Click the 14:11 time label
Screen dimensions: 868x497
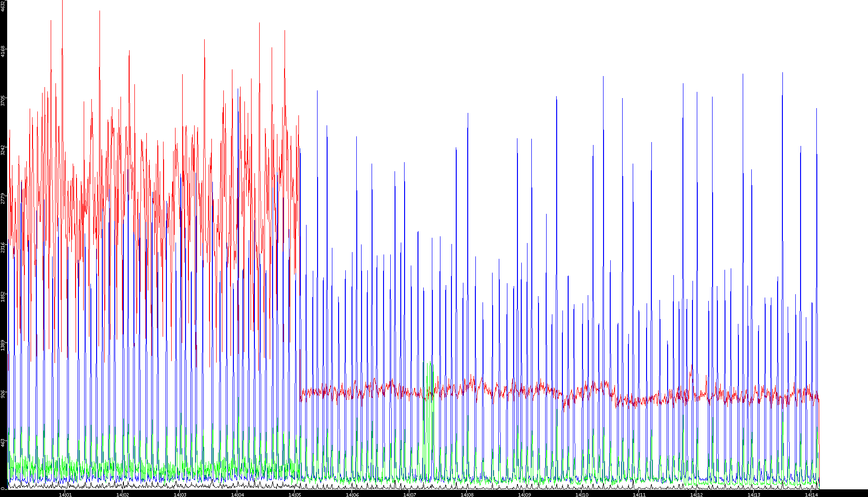click(x=639, y=495)
